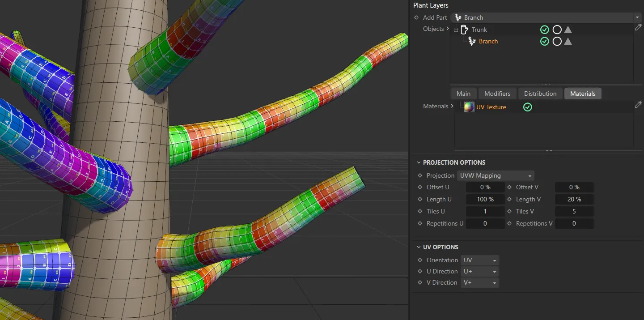
Task: Collapse the Trunk tree node
Action: 456,30
